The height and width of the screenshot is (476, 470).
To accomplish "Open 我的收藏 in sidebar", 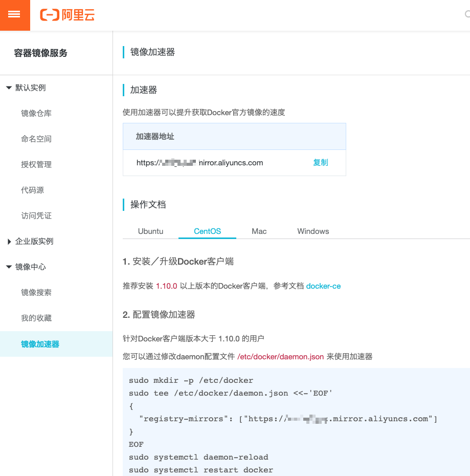I will click(36, 318).
